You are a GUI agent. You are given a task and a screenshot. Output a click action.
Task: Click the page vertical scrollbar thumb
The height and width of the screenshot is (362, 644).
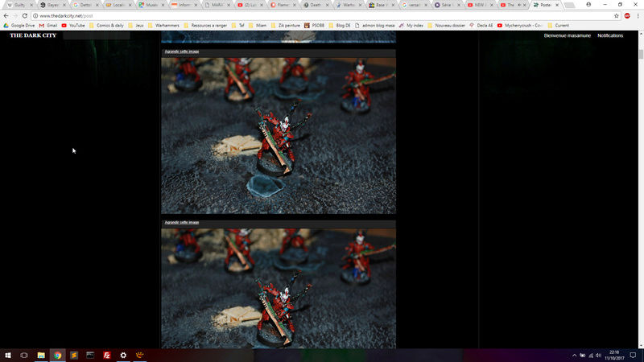pos(641,54)
